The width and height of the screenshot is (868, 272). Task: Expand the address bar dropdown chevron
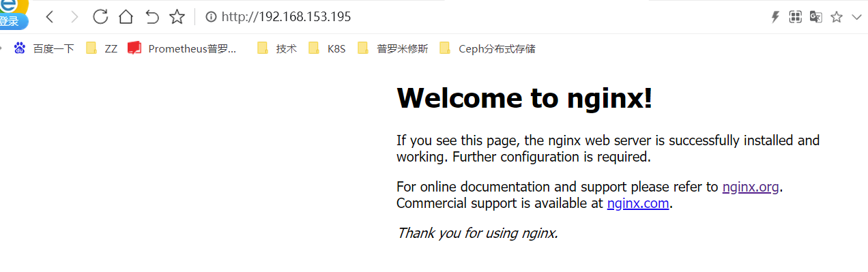(x=857, y=17)
